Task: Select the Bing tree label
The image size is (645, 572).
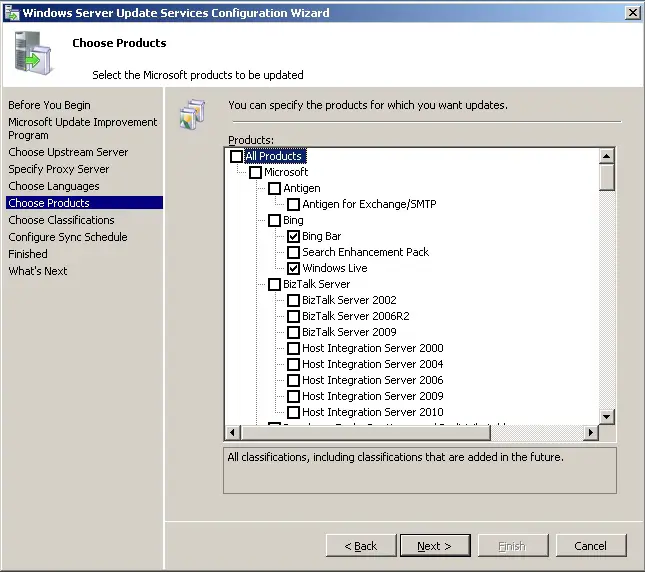Action: click(293, 220)
